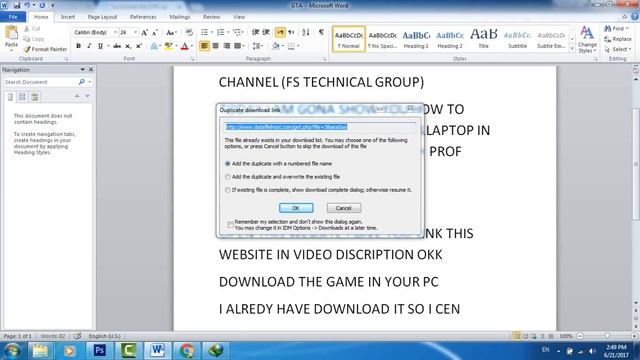Click Cancel in Duplicate download dialog
Screen dimensions: 640x360
(344, 208)
